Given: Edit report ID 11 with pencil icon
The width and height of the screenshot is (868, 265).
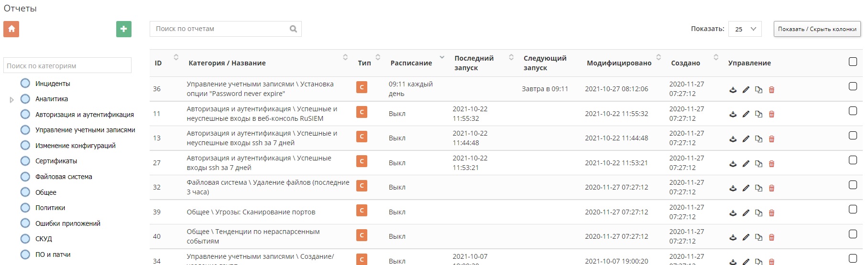Looking at the screenshot, I should pos(746,114).
